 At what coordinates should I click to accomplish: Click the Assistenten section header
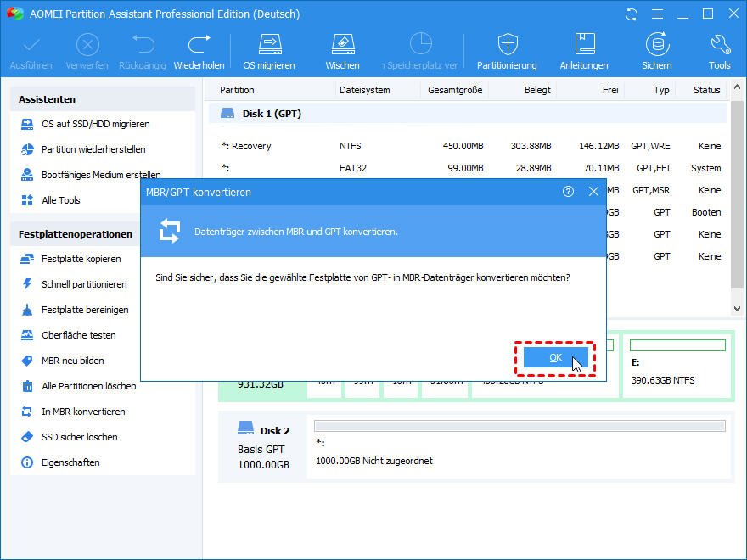tap(103, 99)
